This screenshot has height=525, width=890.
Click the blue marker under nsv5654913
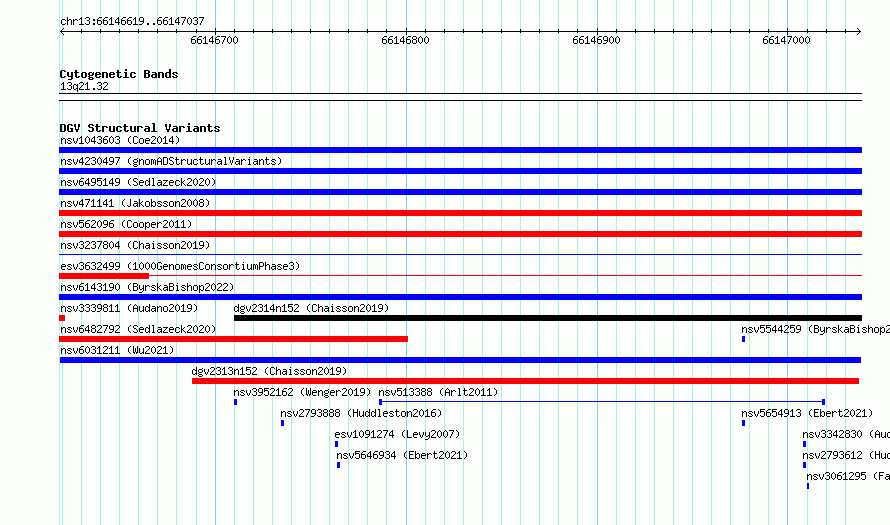[744, 423]
